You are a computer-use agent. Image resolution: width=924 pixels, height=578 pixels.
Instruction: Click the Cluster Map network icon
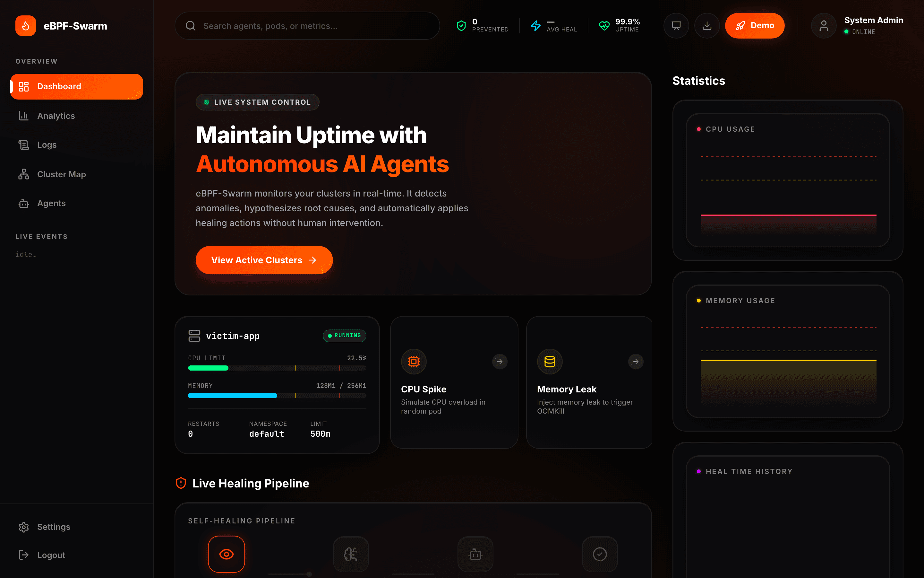pyautogui.click(x=24, y=174)
